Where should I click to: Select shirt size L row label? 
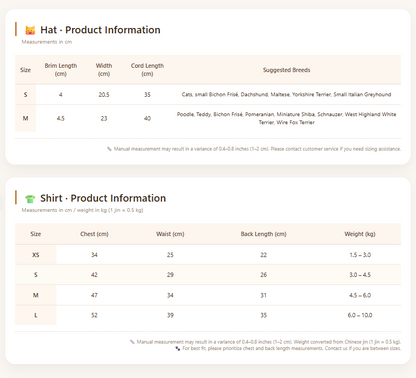[x=36, y=315]
